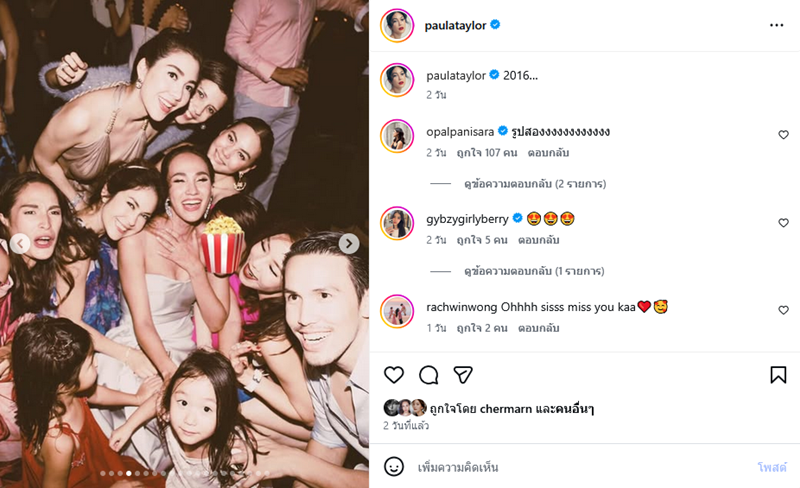
Task: Expand replies under opalpanisara's comment
Action: [534, 184]
